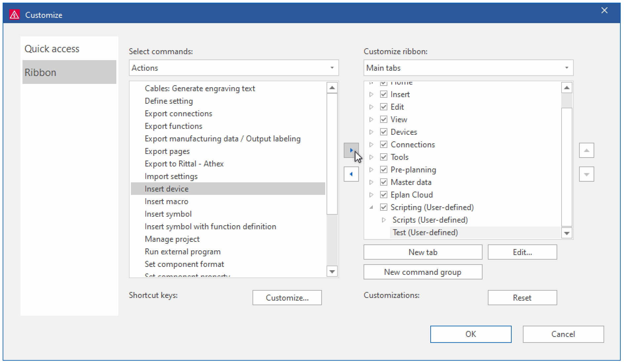This screenshot has width=624, height=364.
Task: Click the Edit... button
Action: point(522,252)
